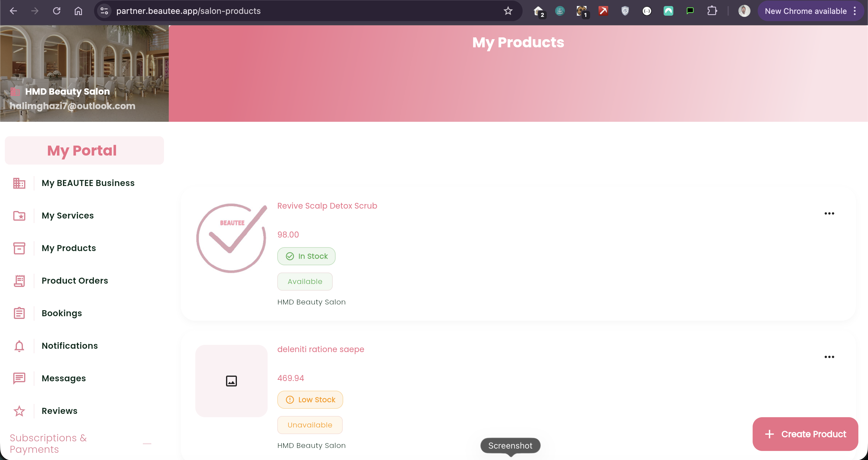Click the Product Orders receipt icon

tap(19, 281)
